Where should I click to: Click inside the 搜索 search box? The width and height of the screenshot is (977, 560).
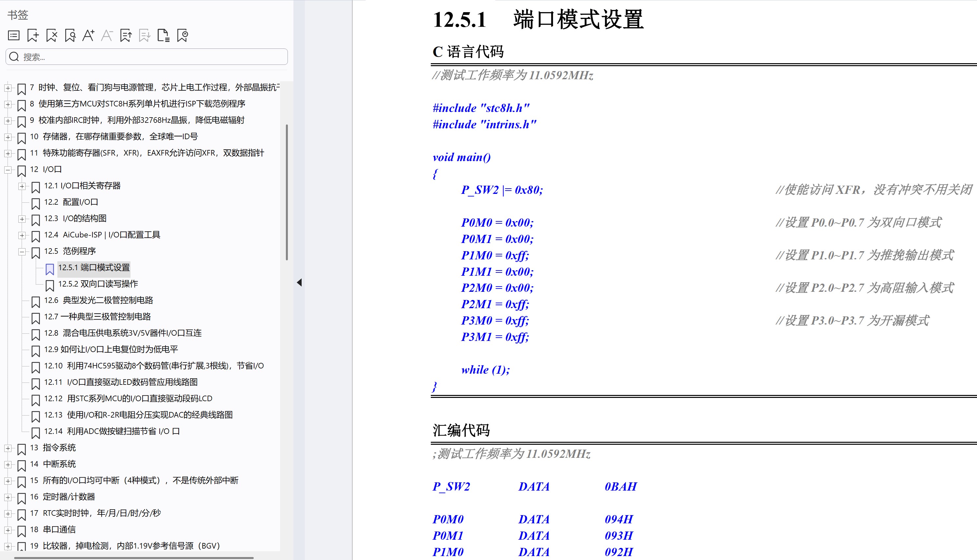[146, 57]
